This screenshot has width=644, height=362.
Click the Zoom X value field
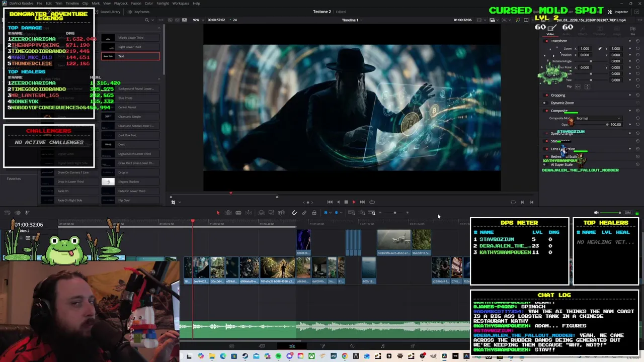[585, 49]
